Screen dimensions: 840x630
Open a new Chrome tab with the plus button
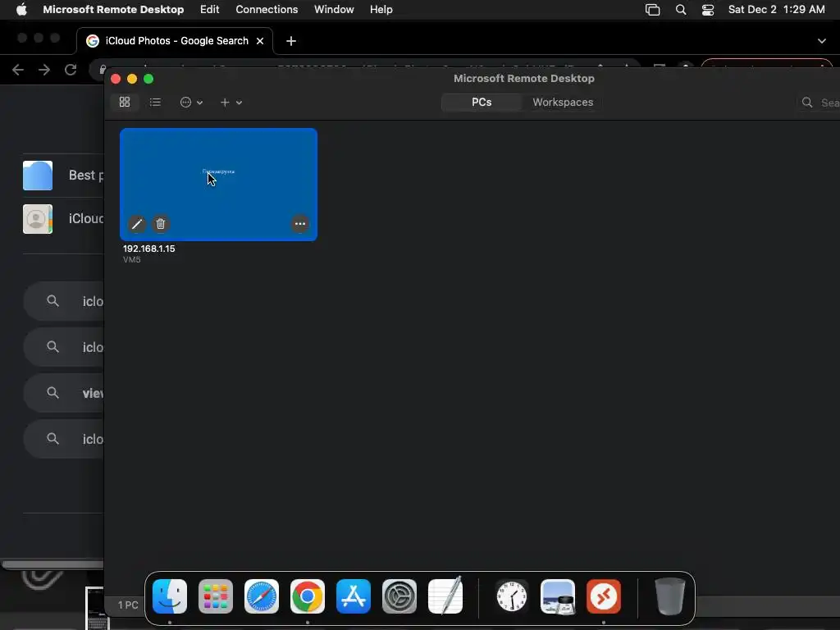coord(291,41)
